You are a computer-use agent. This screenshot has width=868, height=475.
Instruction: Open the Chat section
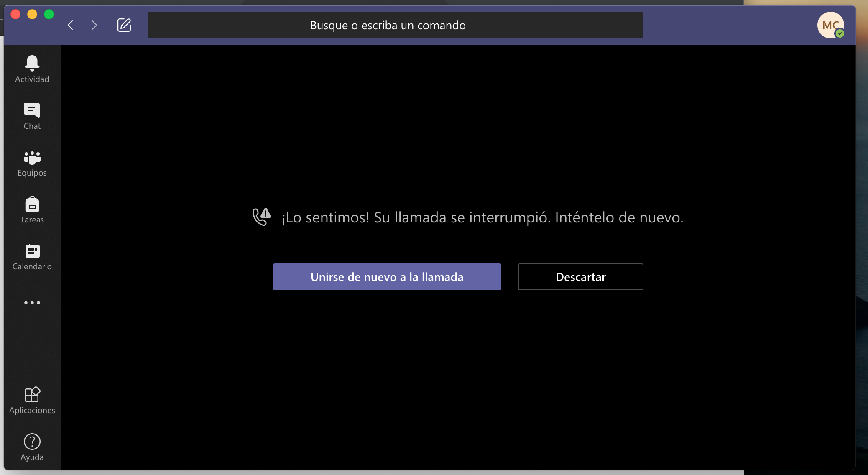(32, 116)
